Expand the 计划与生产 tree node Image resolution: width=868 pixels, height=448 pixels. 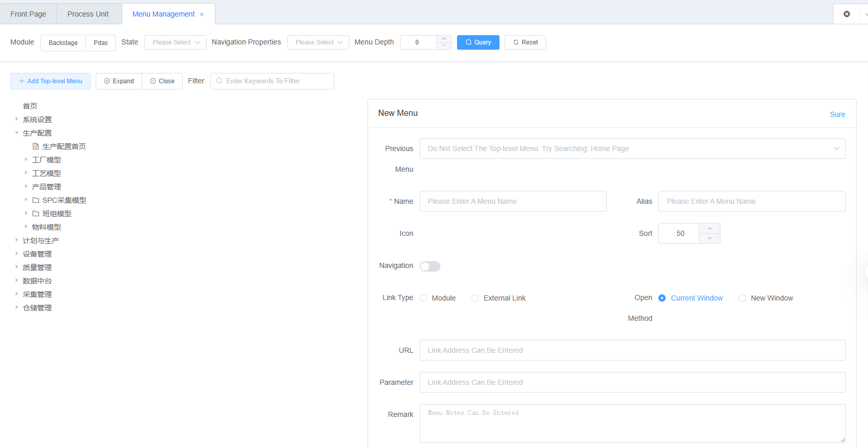(x=17, y=240)
